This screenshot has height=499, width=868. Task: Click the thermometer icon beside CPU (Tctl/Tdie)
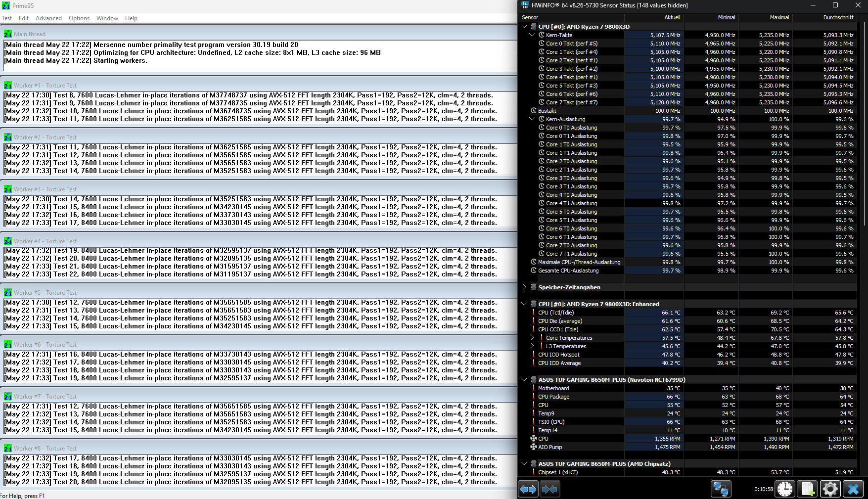click(534, 313)
